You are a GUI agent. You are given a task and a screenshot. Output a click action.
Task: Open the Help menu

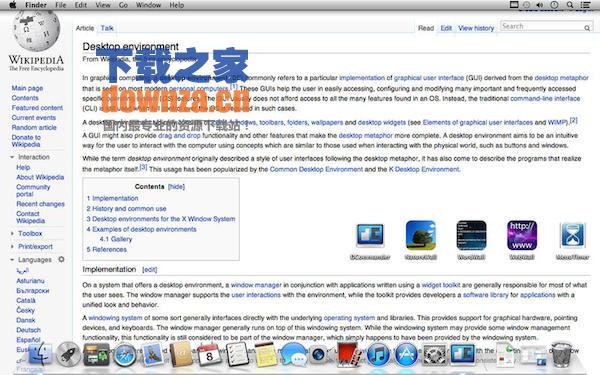tap(177, 5)
